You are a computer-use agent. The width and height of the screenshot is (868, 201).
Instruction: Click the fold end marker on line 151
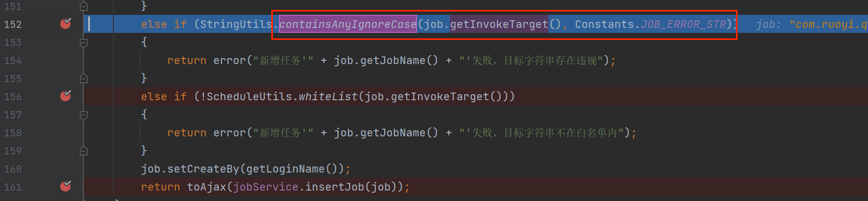[x=84, y=6]
